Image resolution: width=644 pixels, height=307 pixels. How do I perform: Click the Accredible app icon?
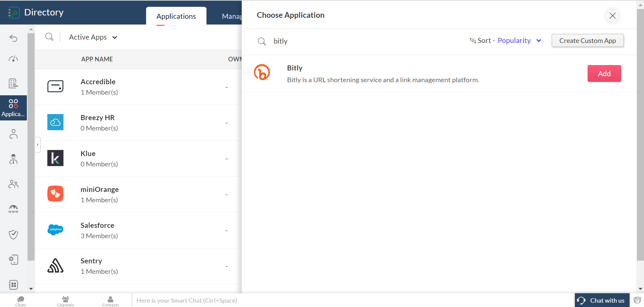[55, 86]
